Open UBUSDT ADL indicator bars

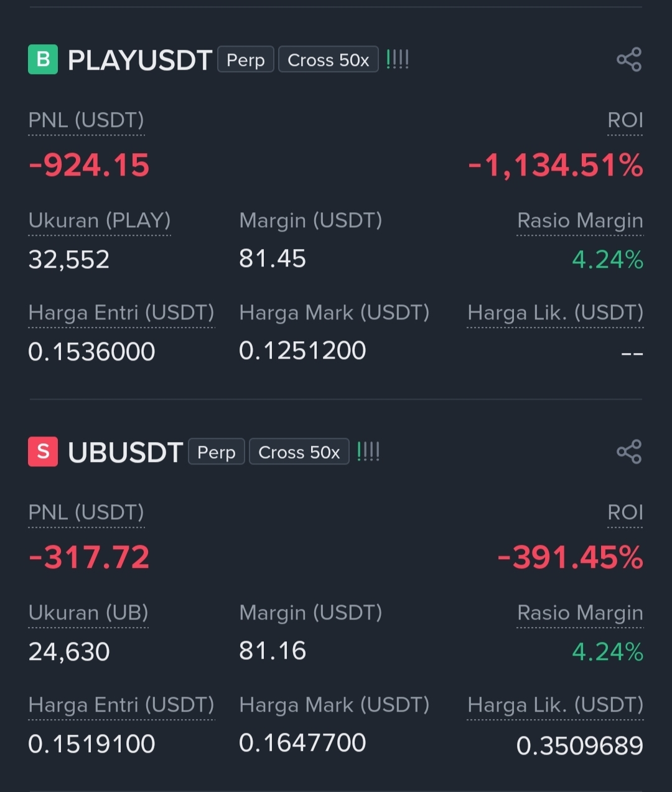[x=368, y=452]
